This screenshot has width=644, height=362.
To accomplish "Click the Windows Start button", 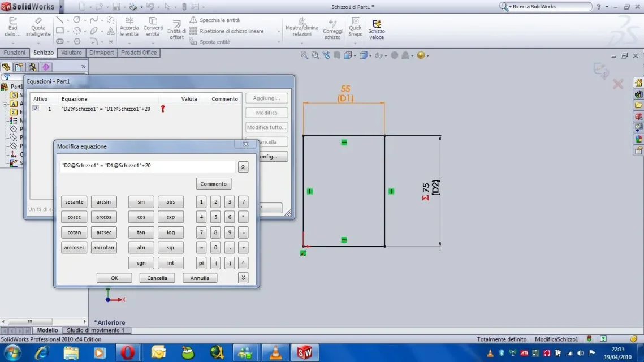I will (12, 352).
